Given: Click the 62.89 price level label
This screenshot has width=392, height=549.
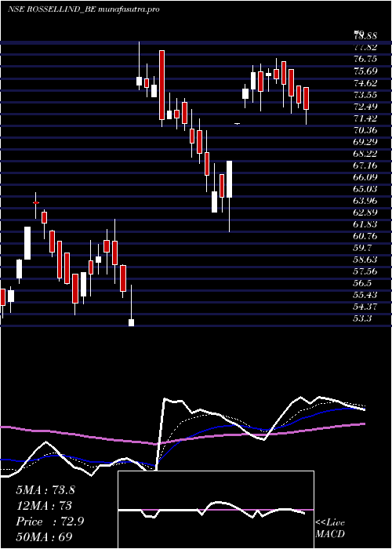Looking at the screenshot, I should (365, 213).
